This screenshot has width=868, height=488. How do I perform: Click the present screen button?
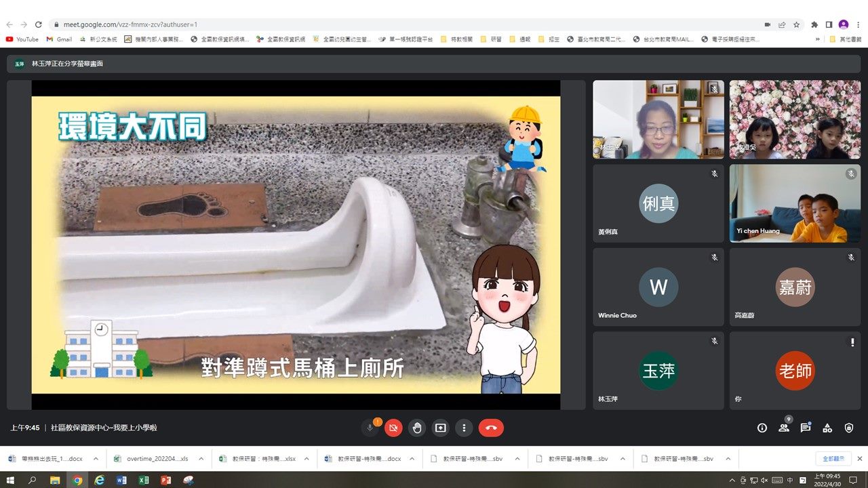click(441, 428)
